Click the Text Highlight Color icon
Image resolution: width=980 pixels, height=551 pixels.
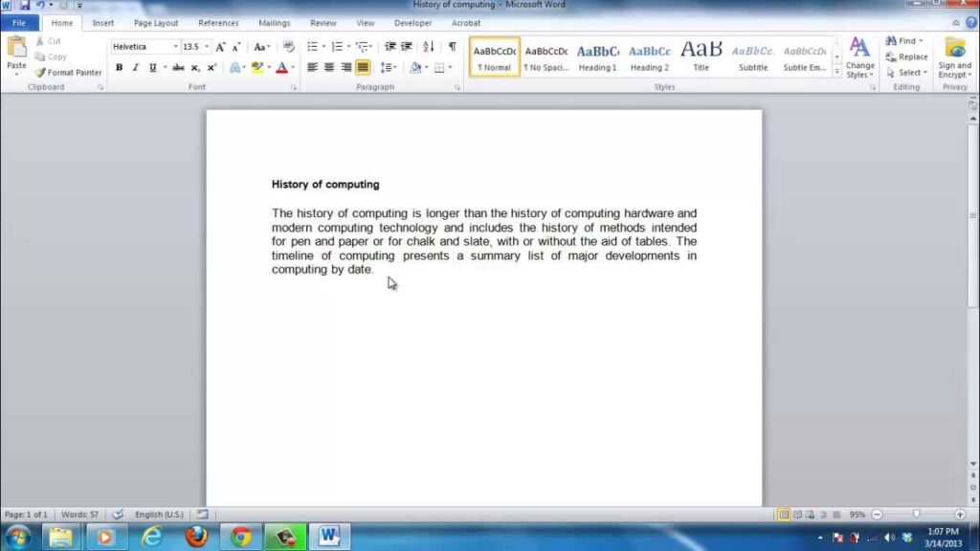(256, 67)
